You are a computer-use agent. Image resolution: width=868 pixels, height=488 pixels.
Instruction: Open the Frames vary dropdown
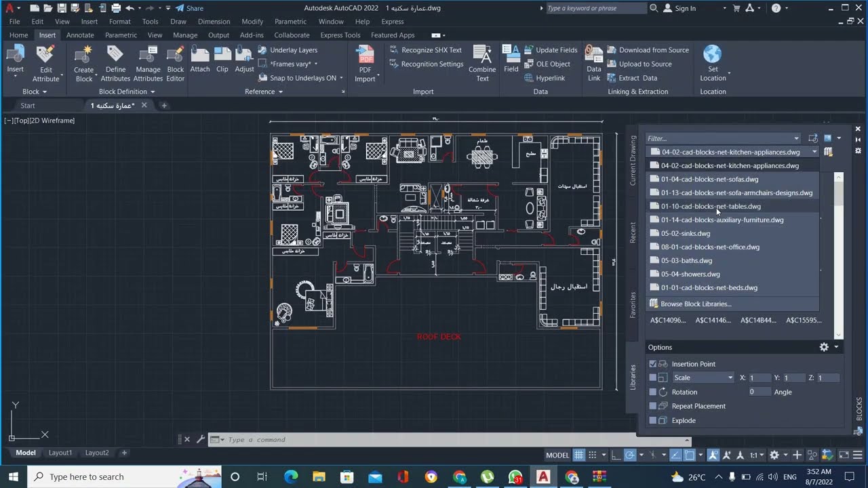316,64
